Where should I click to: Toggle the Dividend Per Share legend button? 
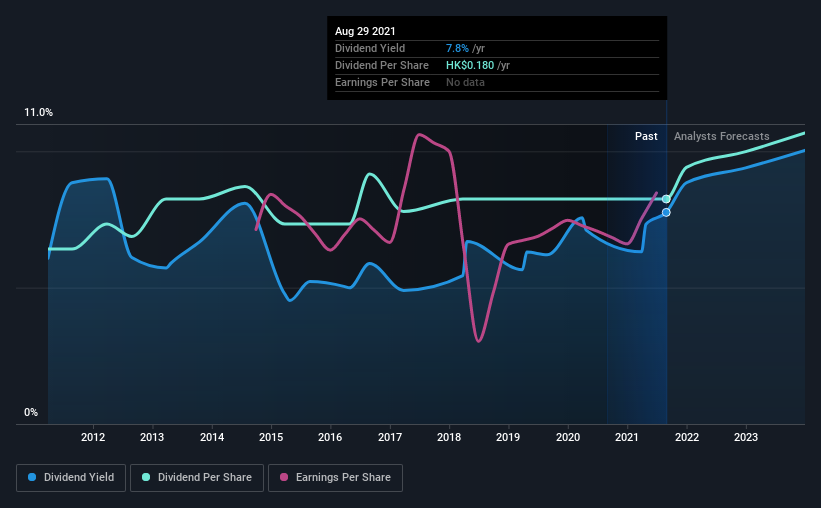[x=197, y=478]
